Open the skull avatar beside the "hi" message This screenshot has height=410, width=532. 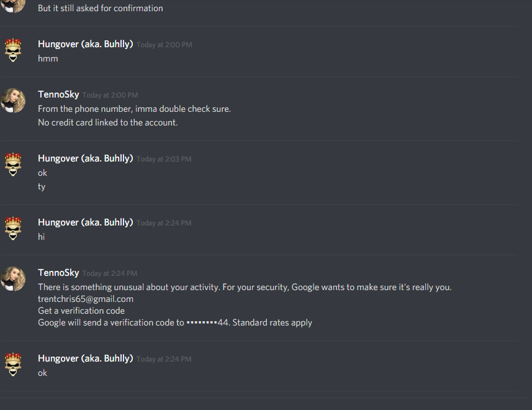[13, 228]
